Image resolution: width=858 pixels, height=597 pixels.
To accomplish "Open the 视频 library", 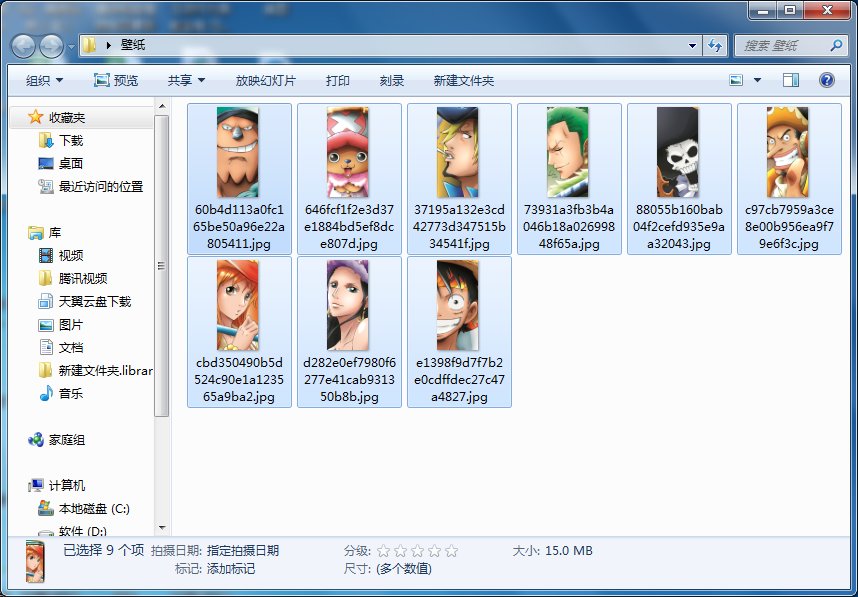I will 71,256.
